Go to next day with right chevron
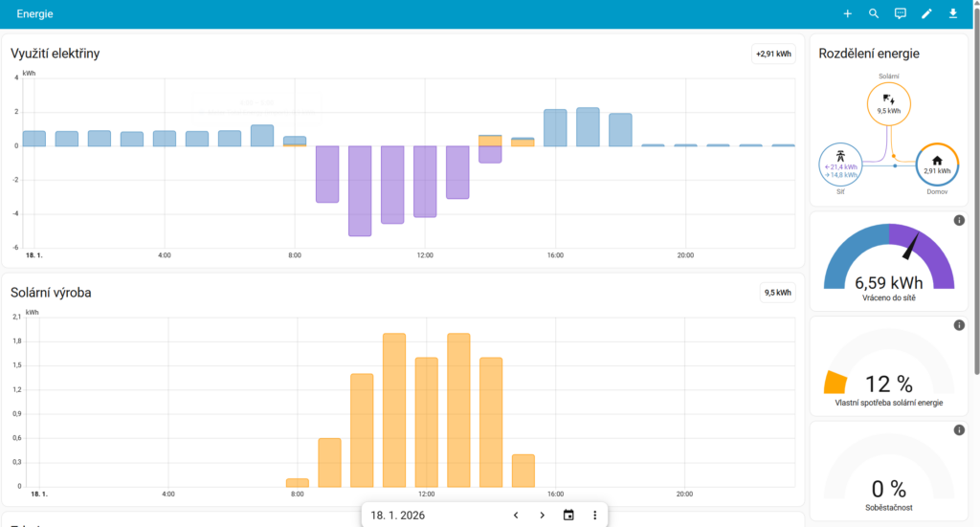 pos(542,515)
